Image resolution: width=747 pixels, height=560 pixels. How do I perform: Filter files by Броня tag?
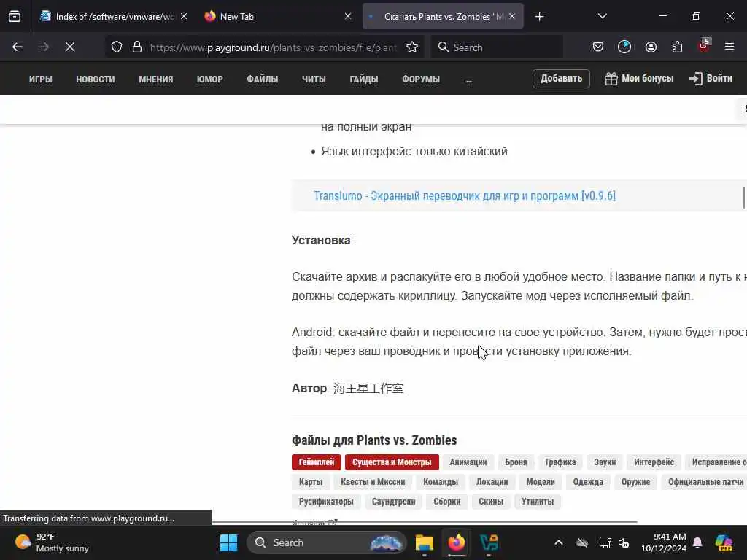click(x=516, y=462)
